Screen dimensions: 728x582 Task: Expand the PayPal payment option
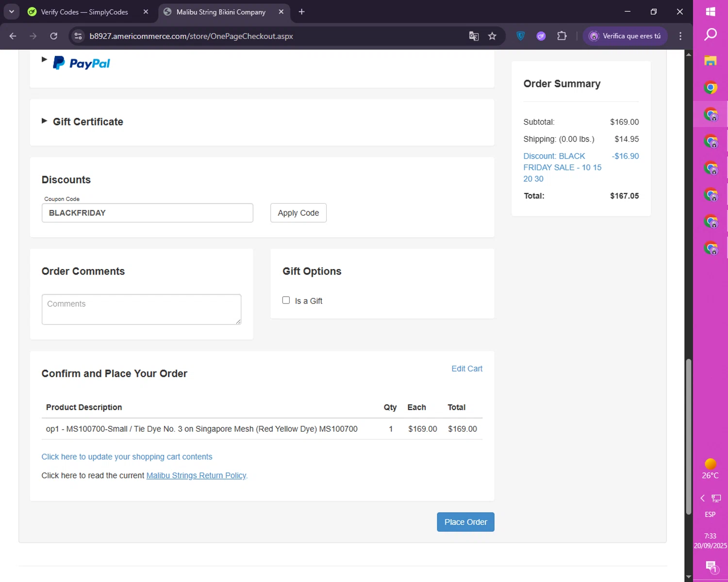coord(44,60)
